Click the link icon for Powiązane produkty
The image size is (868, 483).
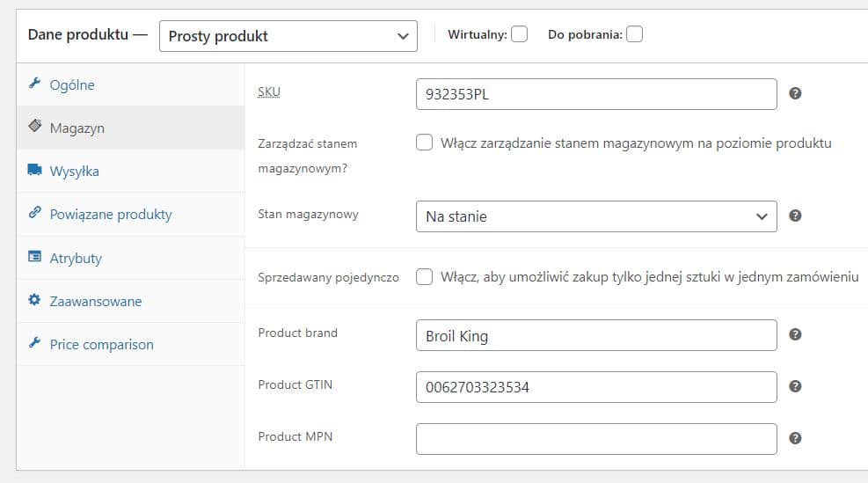point(35,213)
